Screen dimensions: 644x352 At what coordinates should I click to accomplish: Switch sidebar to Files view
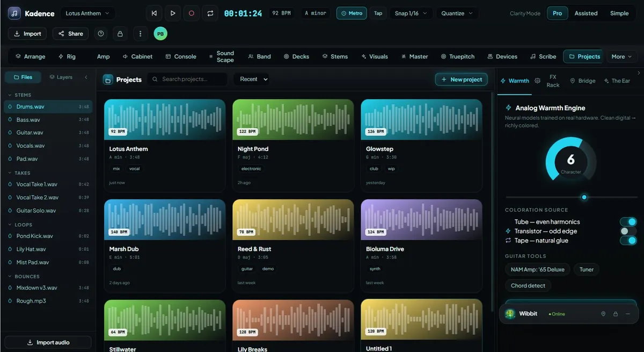coord(23,77)
